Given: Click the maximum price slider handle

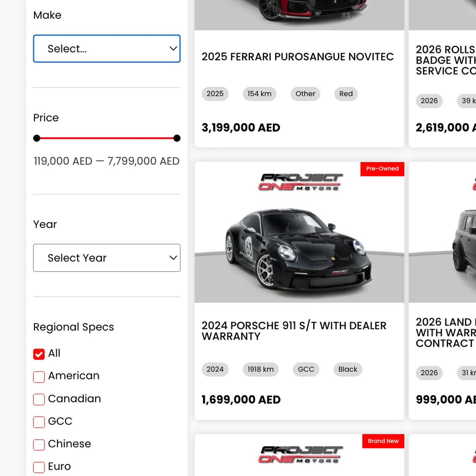Looking at the screenshot, I should (x=177, y=138).
